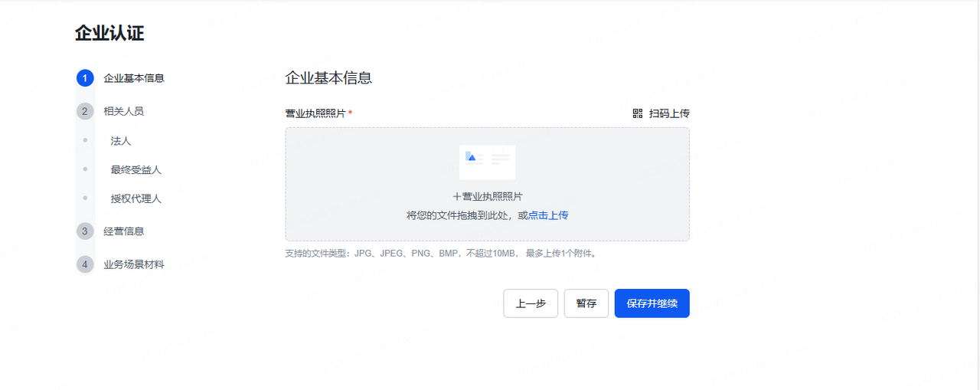Viewport: 980px width, 390px height.
Task: Select step 1 circle for 企业基本信息
Action: (x=85, y=78)
